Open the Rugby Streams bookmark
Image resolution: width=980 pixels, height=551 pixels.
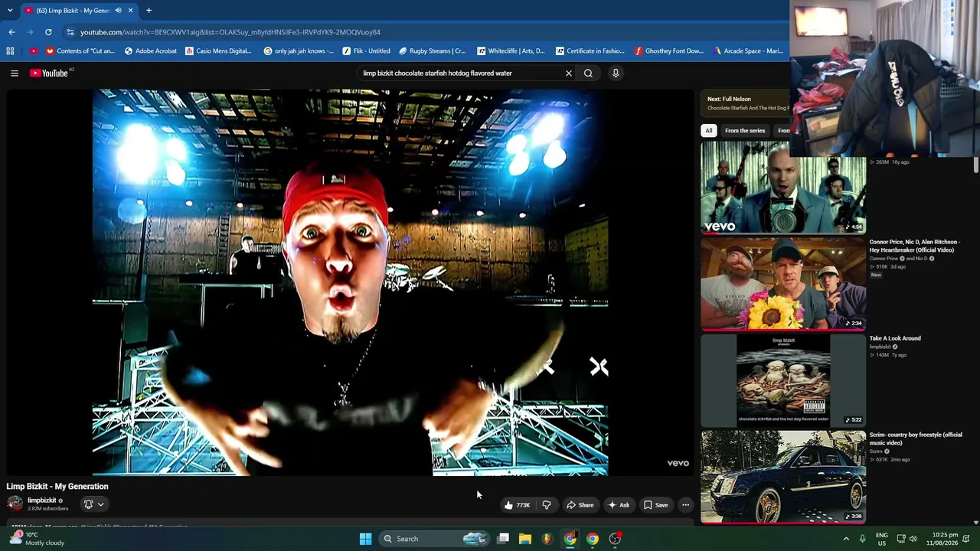432,51
